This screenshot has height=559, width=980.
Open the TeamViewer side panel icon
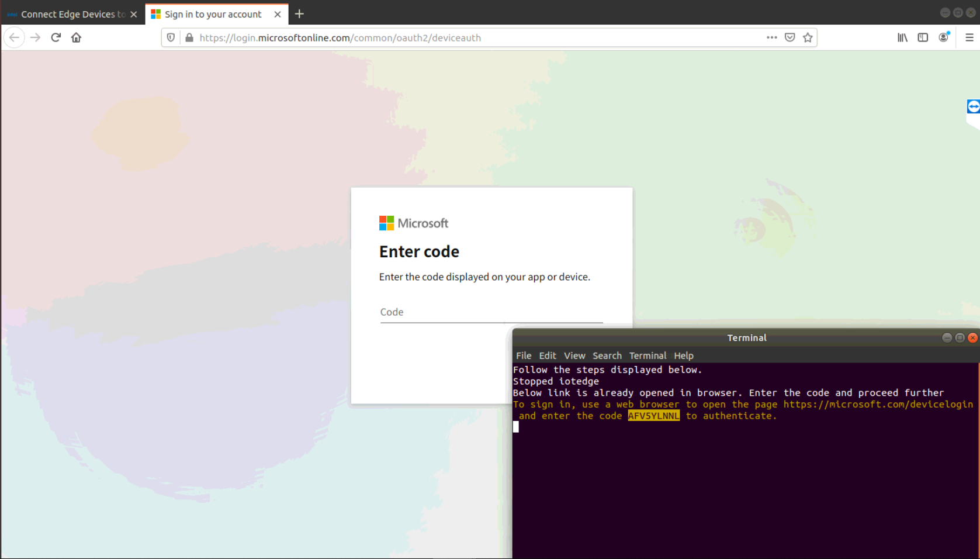pyautogui.click(x=974, y=106)
